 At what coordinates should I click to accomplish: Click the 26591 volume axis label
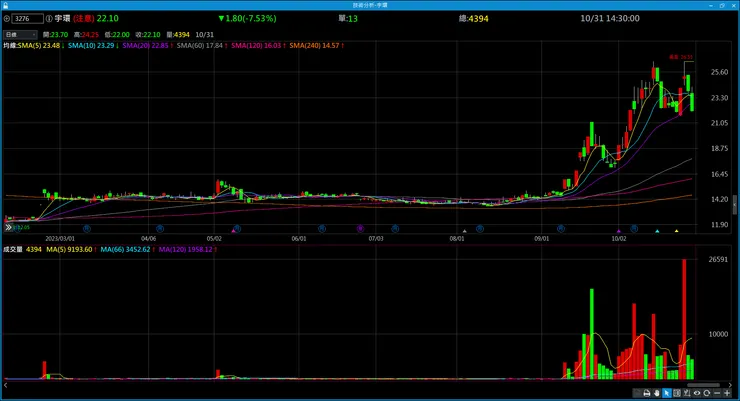click(718, 260)
